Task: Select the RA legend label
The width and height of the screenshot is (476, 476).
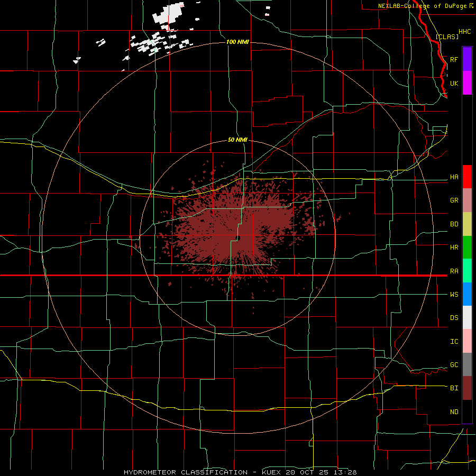Action: [454, 271]
